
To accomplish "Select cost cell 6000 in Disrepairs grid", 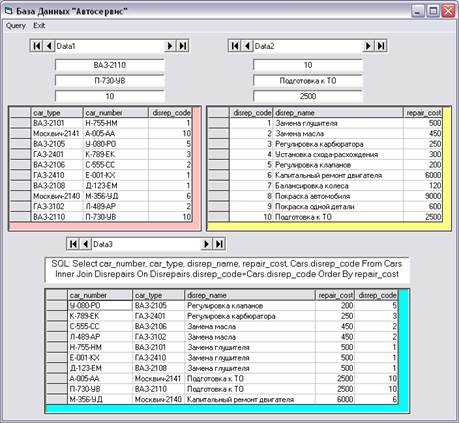I will click(423, 175).
